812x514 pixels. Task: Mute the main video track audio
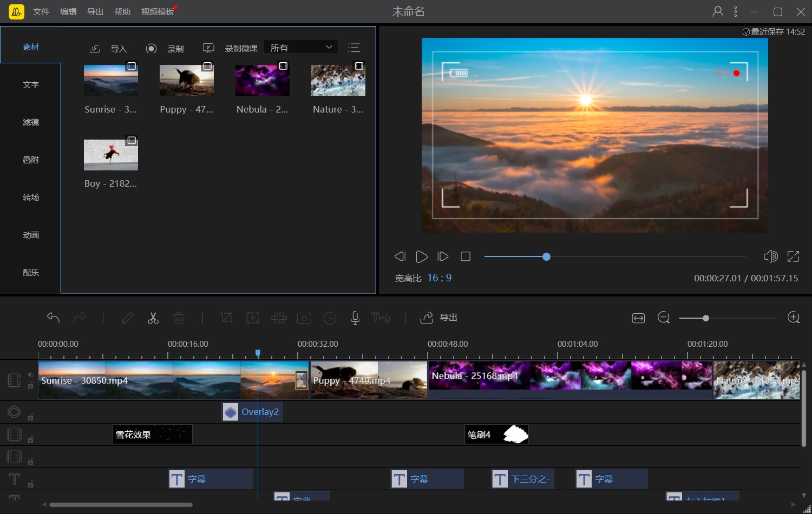coord(31,375)
